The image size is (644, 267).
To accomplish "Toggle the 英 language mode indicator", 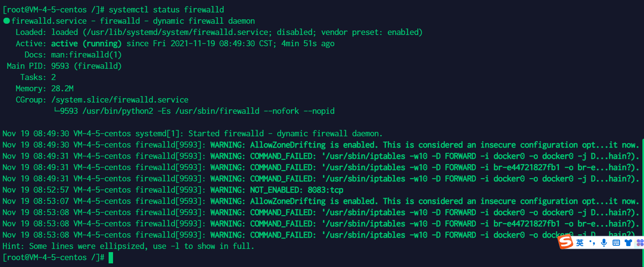I will (x=580, y=242).
